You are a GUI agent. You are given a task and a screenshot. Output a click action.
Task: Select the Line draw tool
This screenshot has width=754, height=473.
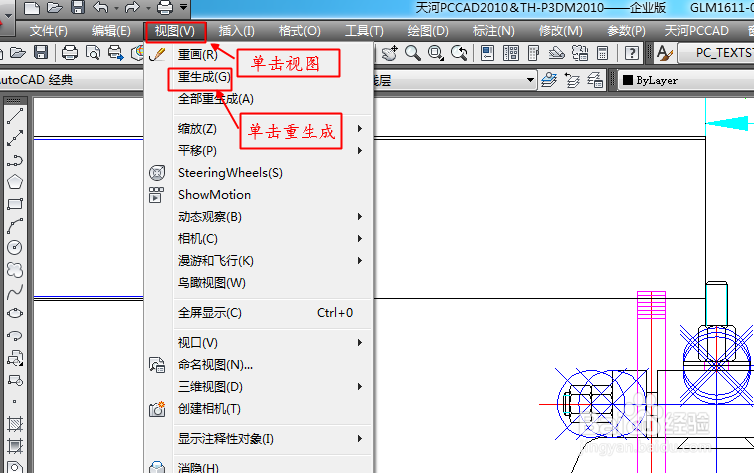point(15,116)
